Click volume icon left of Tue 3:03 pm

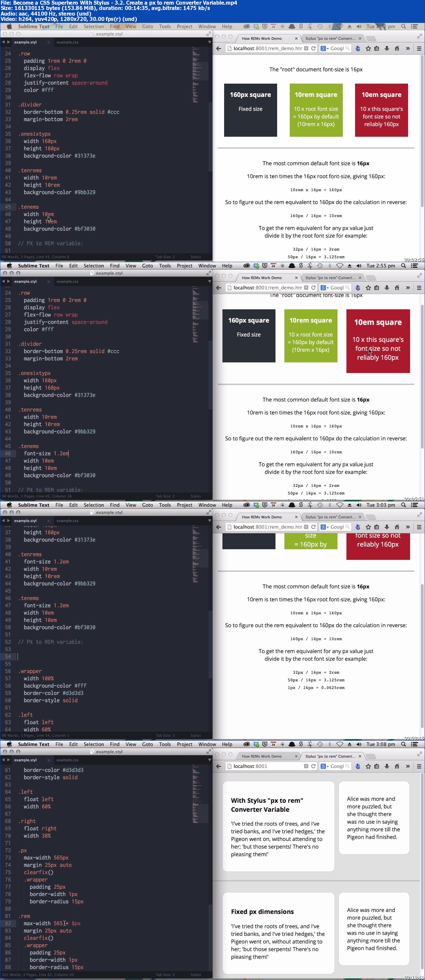pos(359,505)
